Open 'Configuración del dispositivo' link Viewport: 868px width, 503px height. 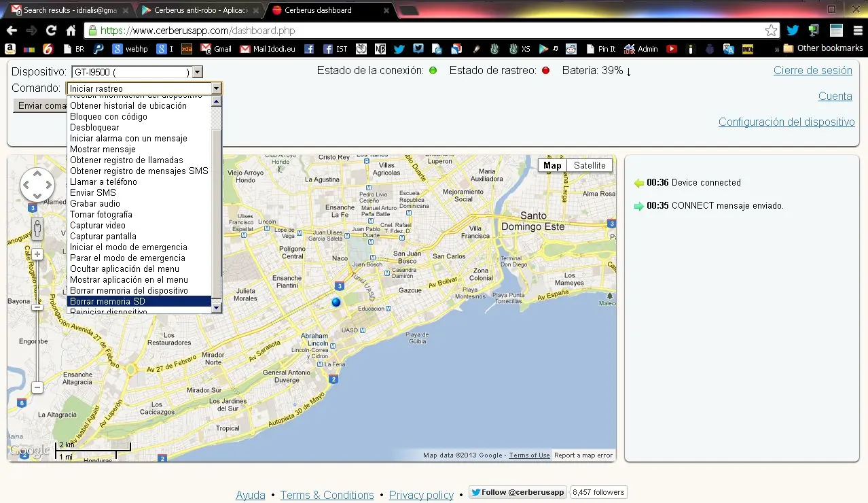coord(786,122)
